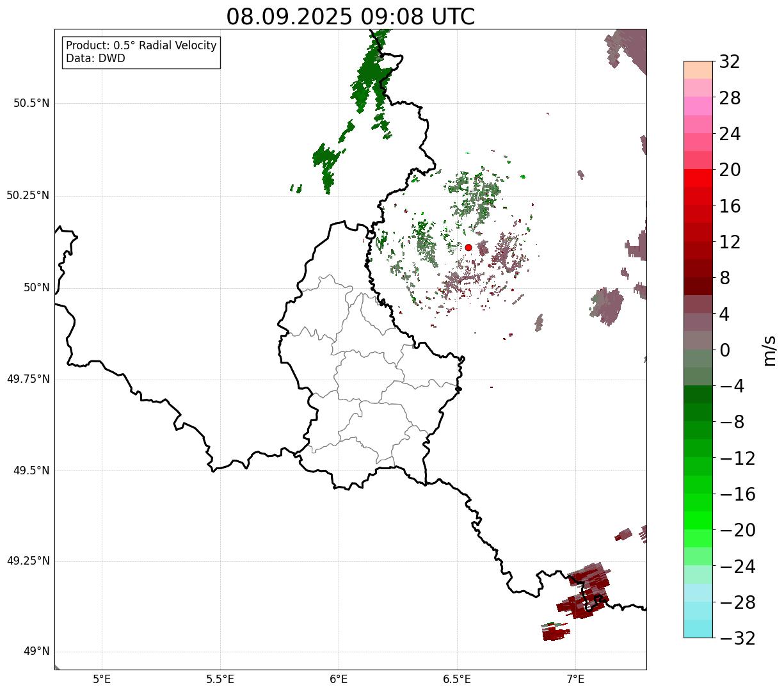Click the "49.25°N" latitude label

tap(28, 561)
